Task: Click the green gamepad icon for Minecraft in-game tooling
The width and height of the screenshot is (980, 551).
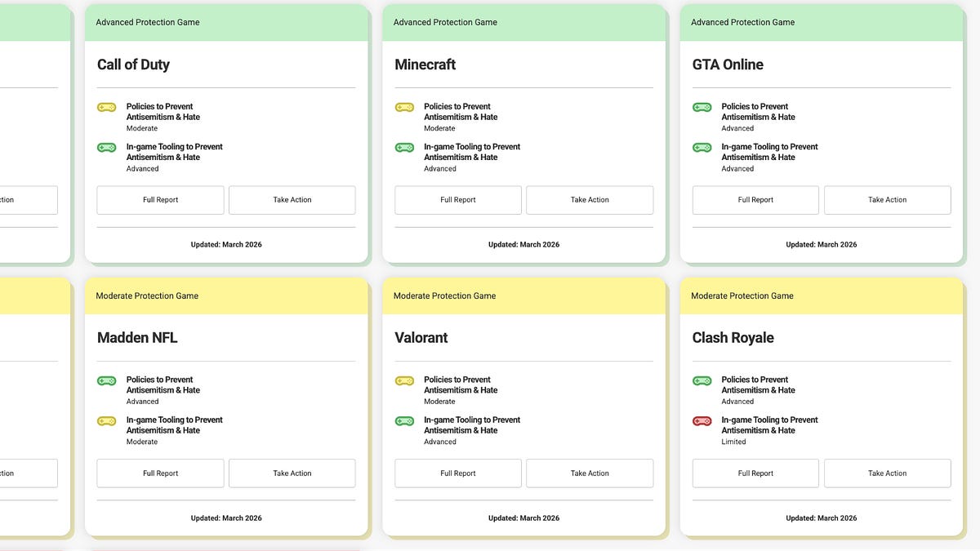Action: 404,148
